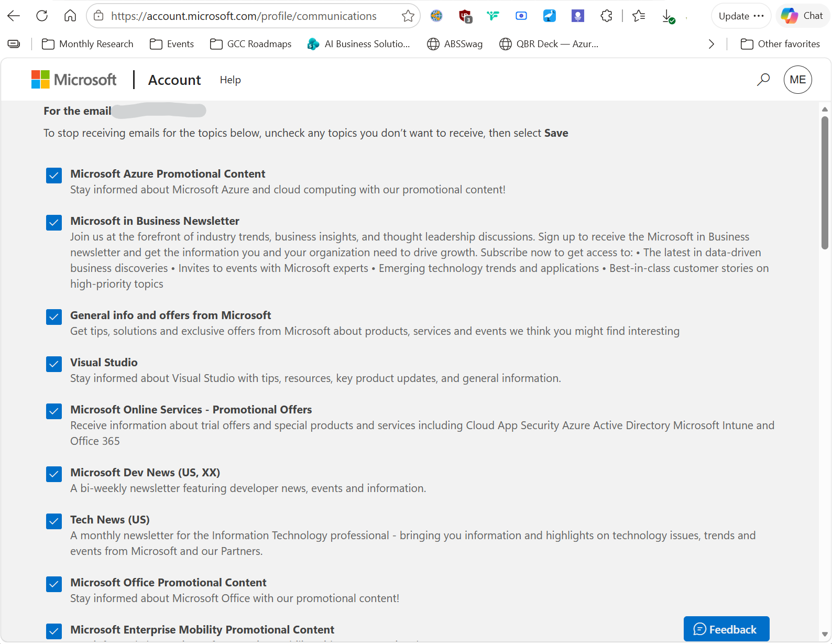The height and width of the screenshot is (644, 832).
Task: Uncheck Microsoft Azure Promotional Content
Action: pos(54,176)
